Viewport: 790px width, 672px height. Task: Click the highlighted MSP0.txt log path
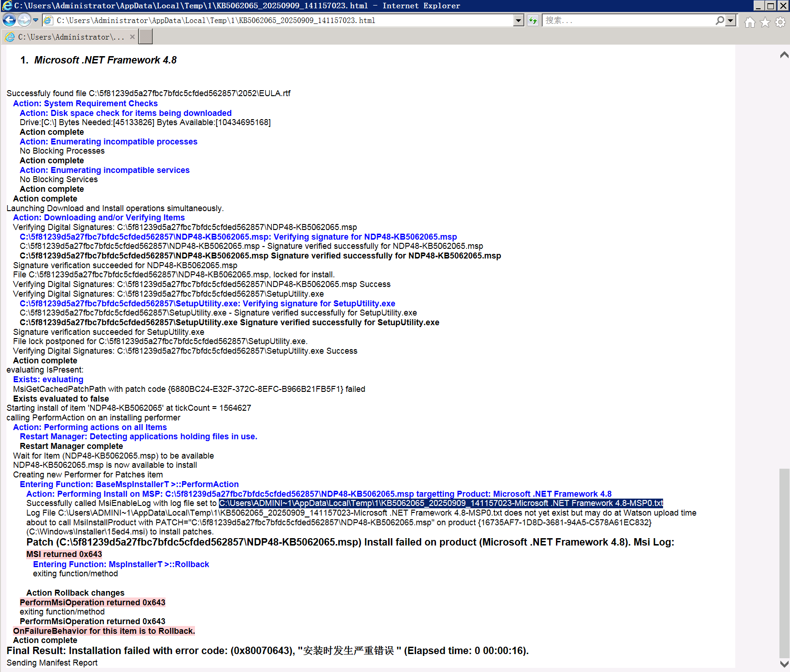(441, 503)
